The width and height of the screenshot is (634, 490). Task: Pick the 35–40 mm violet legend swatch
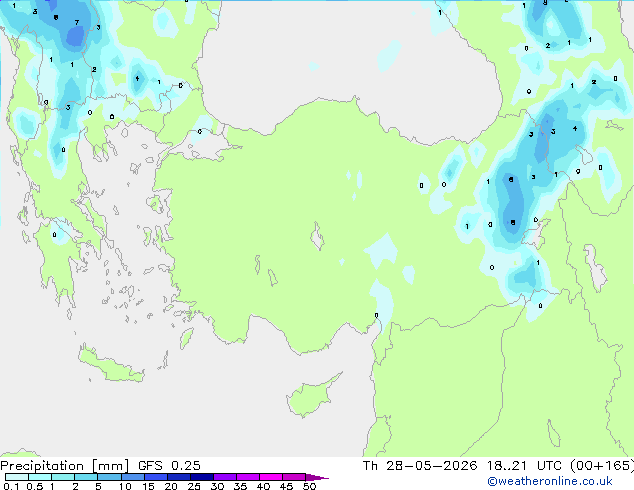click(248, 477)
